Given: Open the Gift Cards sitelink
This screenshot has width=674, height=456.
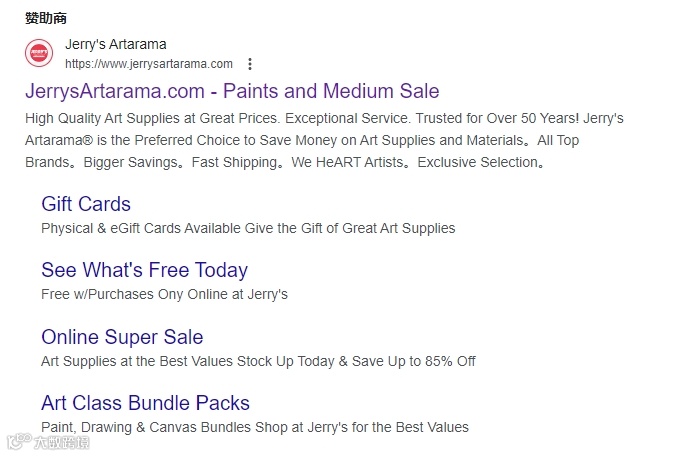Looking at the screenshot, I should click(86, 204).
